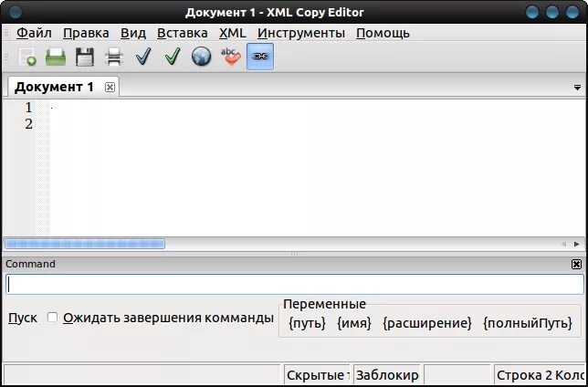Click the Скрытые status bar field
The height and width of the screenshot is (387, 588).
317,374
